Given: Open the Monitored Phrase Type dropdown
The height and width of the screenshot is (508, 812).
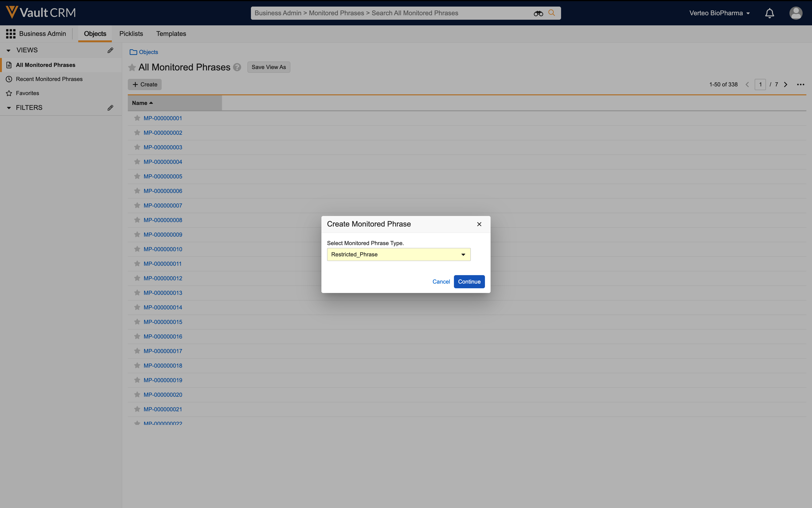Looking at the screenshot, I should click(x=398, y=254).
